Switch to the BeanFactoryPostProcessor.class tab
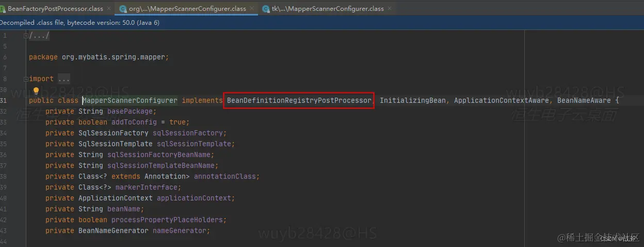Screen dimensions: 644x247 (x=55, y=9)
